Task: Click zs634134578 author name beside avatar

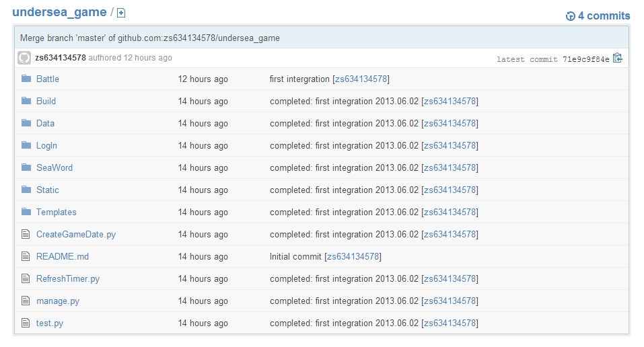Action: click(x=61, y=57)
